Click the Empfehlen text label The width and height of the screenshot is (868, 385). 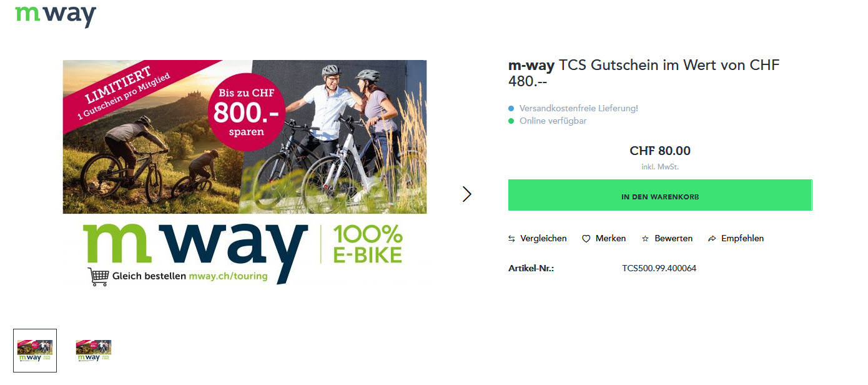pos(742,239)
